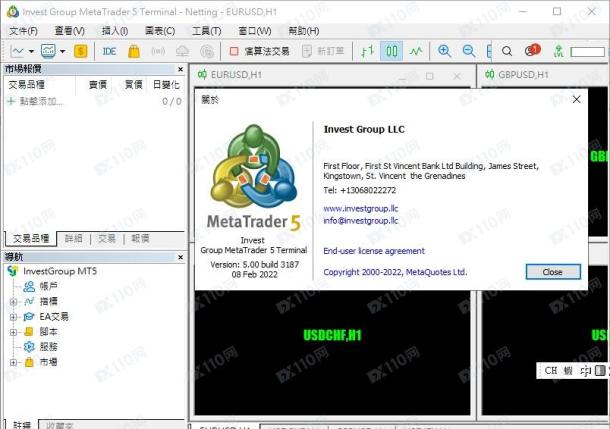Select the GBPUSD,H1 chart window title

pos(523,75)
